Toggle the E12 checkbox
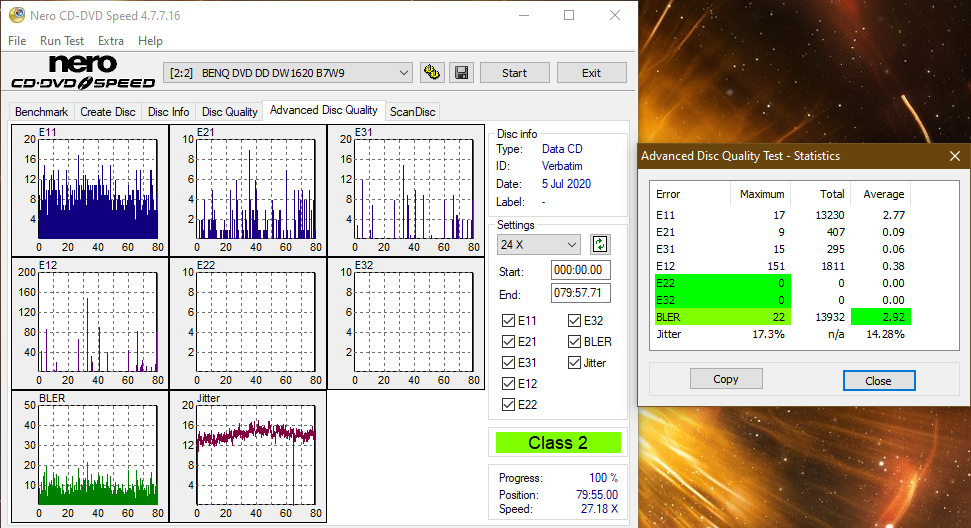 [x=508, y=384]
